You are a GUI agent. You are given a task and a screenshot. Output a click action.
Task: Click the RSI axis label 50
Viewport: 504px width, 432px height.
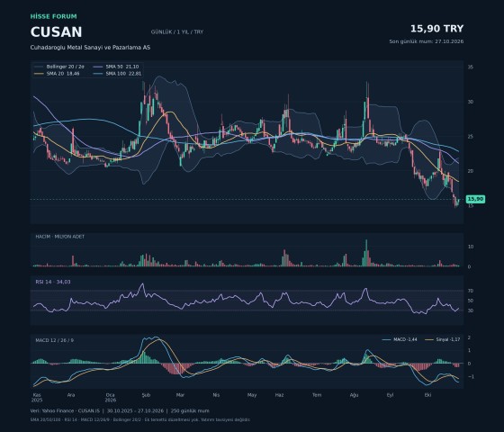[x=471, y=301]
